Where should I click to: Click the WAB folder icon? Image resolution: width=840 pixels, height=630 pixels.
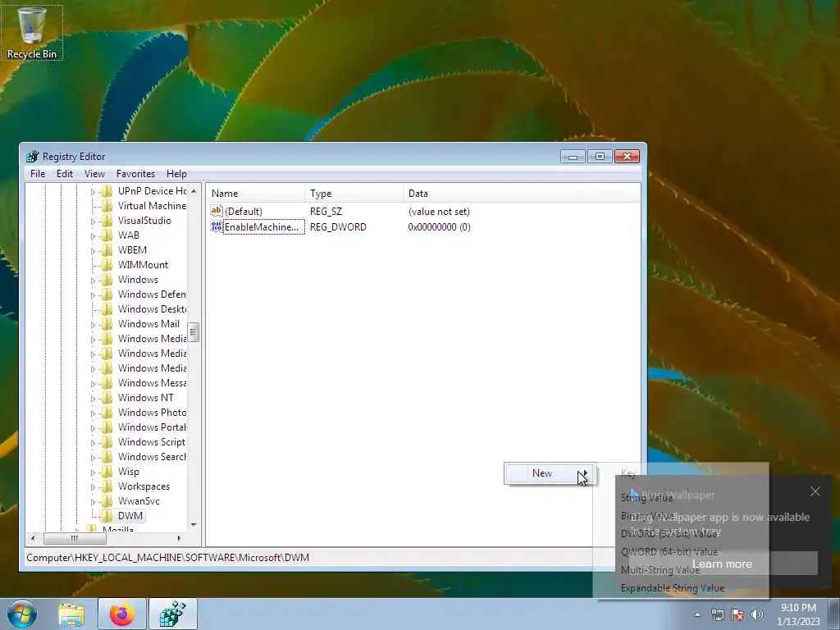(107, 235)
